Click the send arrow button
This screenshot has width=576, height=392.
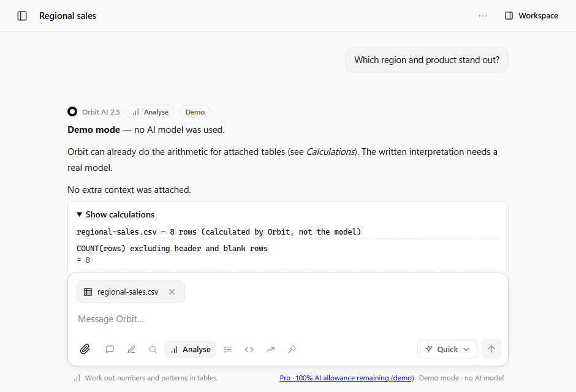(491, 349)
